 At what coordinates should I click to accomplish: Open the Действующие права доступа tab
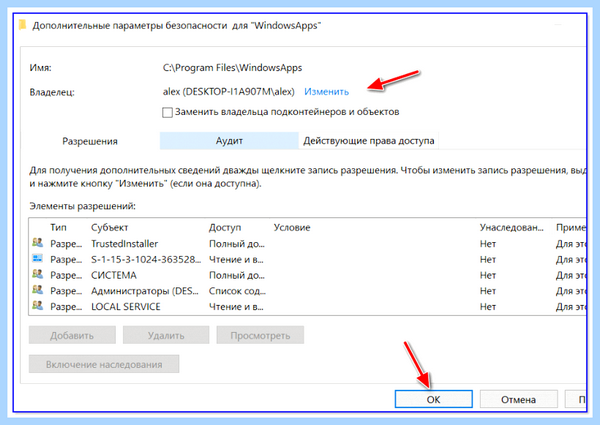click(368, 141)
